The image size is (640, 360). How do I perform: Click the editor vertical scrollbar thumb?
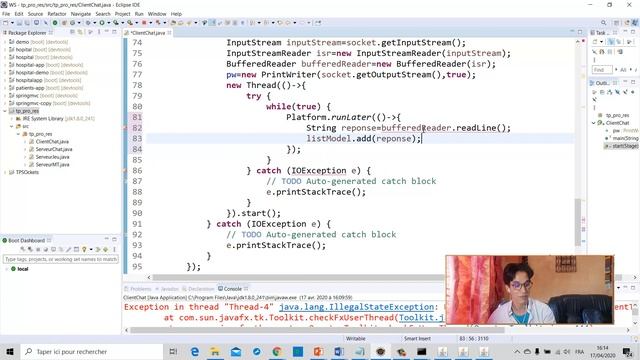[578, 222]
